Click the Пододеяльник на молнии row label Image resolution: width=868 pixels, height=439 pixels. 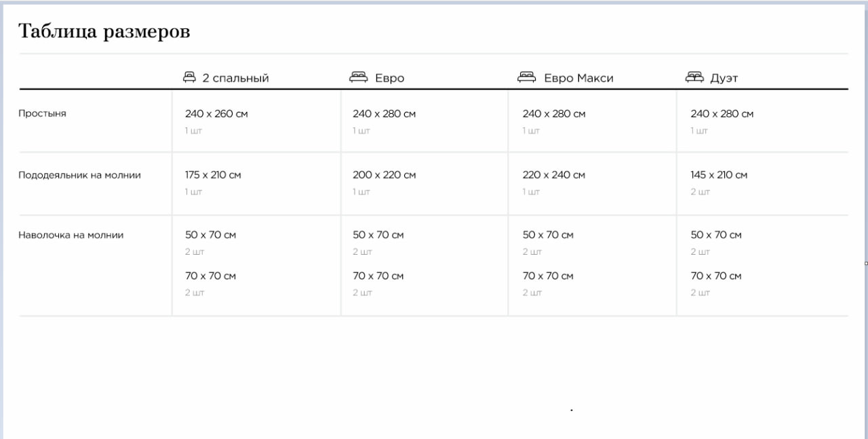pyautogui.click(x=79, y=175)
